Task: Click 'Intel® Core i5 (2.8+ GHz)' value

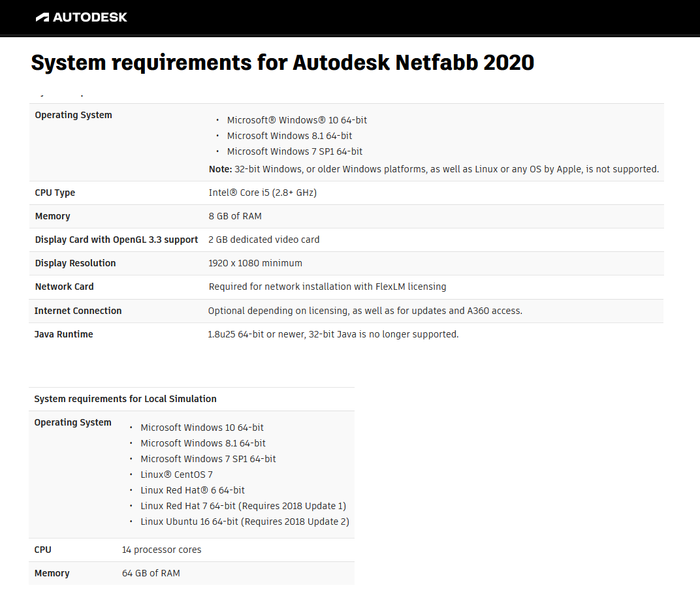Action: (x=262, y=193)
